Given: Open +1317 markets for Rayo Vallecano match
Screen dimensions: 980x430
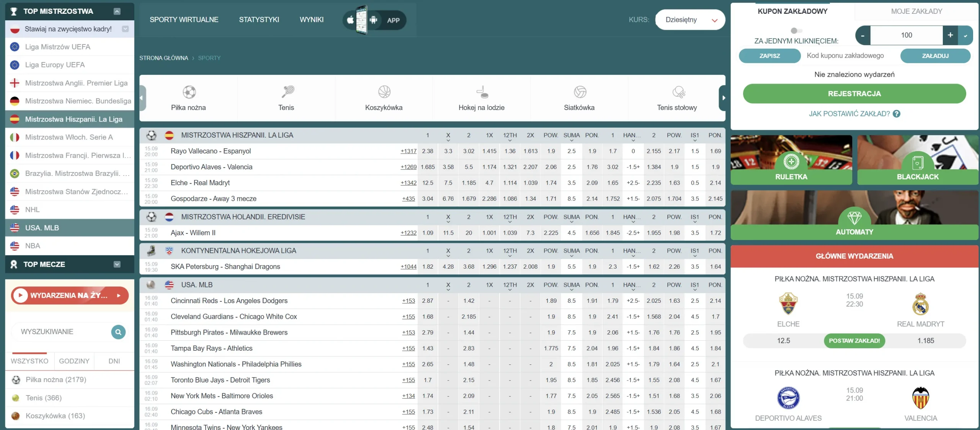Looking at the screenshot, I should (408, 151).
